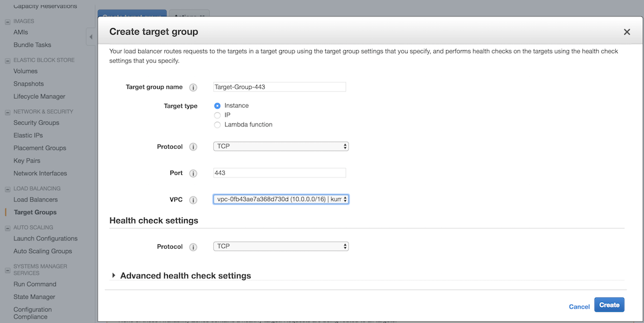Screen dimensions: 644x323
Task: Open Network Interfaces
Action: 40,173
